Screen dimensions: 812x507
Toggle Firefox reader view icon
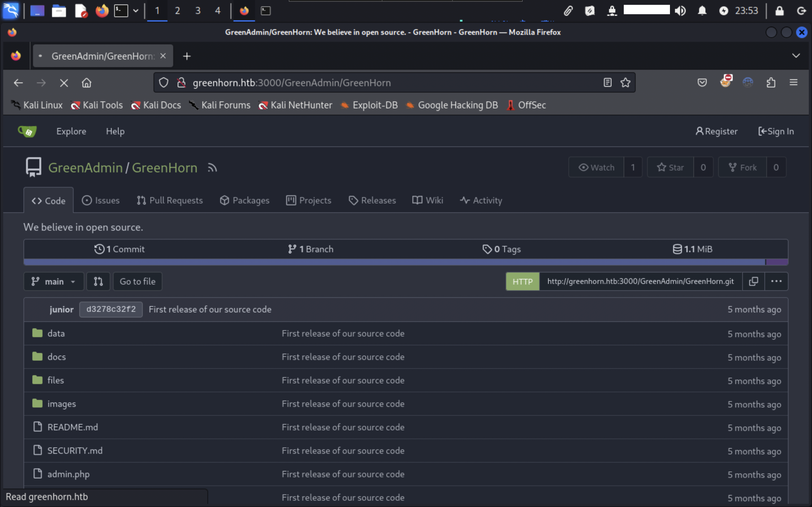coord(607,83)
